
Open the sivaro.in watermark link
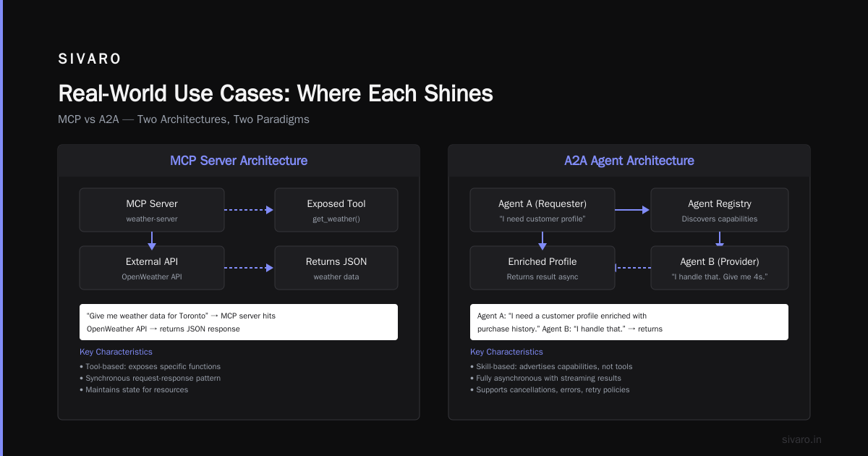click(801, 439)
